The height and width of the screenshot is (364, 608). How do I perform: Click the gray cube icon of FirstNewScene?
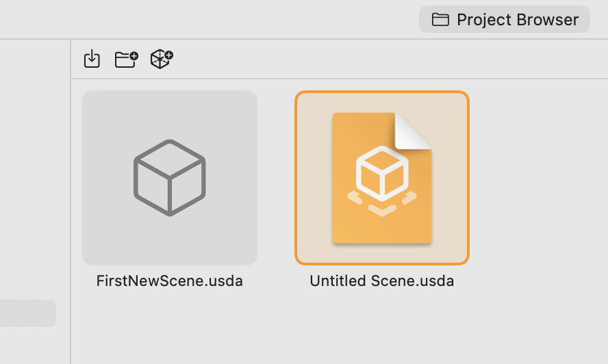[170, 177]
